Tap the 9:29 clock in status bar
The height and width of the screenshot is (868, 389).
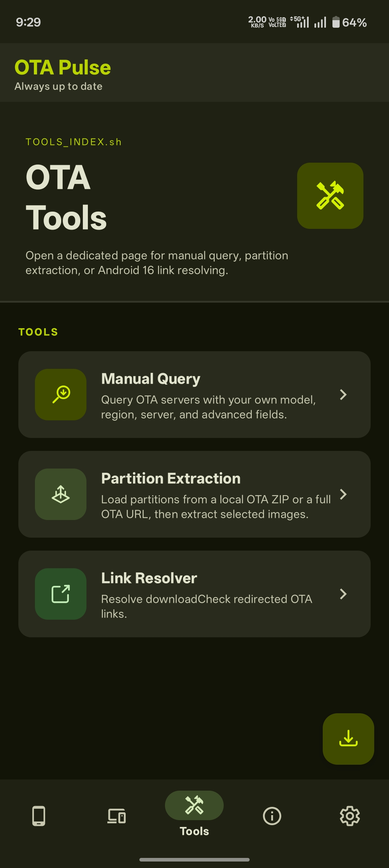(x=28, y=22)
